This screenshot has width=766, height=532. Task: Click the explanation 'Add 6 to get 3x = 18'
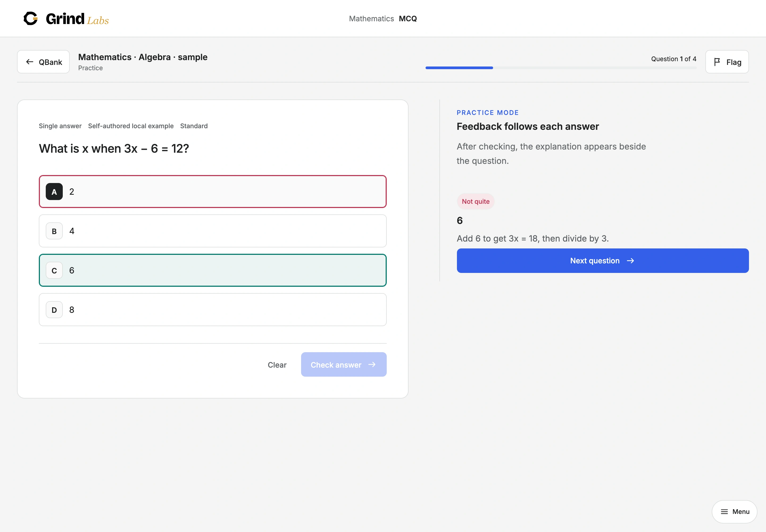pos(497,239)
